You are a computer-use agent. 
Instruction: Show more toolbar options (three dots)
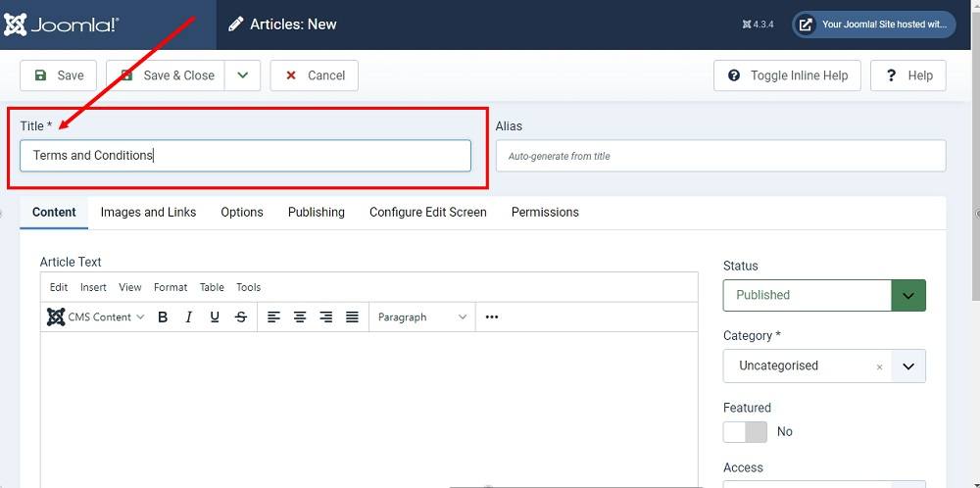click(492, 317)
